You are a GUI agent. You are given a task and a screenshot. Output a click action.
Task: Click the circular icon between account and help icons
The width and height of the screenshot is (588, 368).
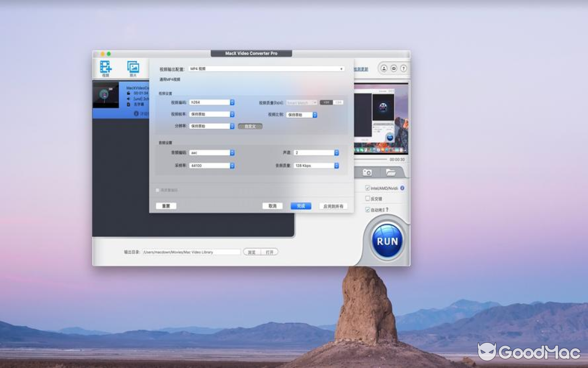pyautogui.click(x=394, y=68)
